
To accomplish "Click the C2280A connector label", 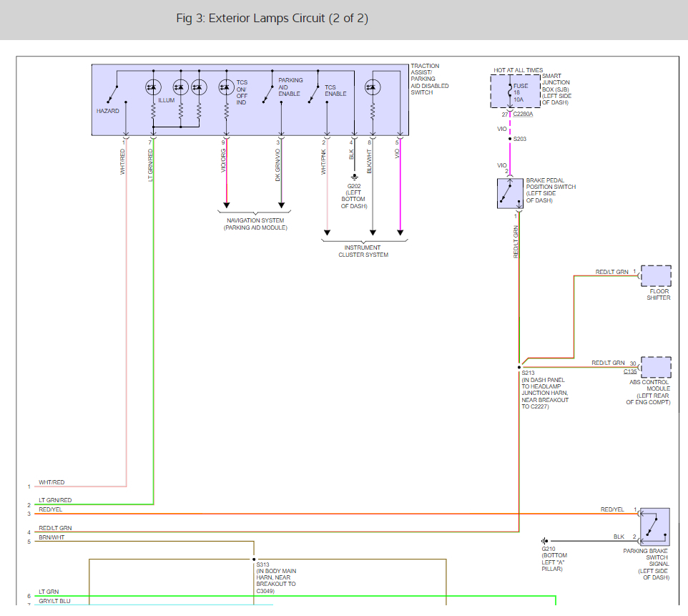I will [x=523, y=114].
